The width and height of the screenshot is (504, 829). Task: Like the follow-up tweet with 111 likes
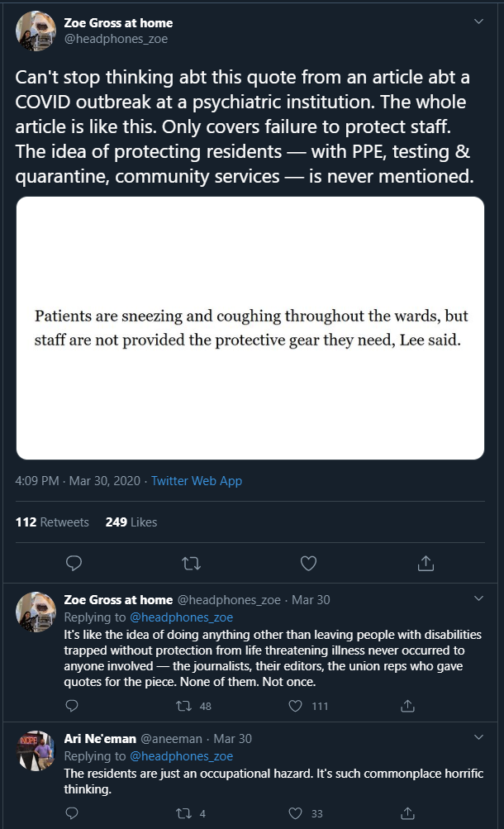[295, 706]
